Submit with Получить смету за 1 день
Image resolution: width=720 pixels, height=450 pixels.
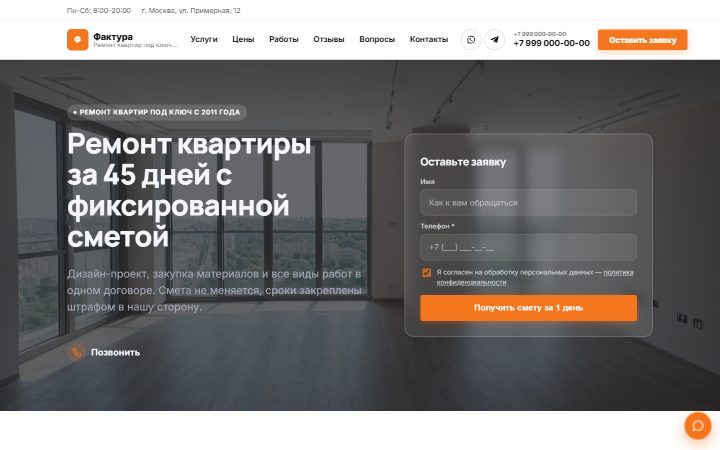(528, 308)
